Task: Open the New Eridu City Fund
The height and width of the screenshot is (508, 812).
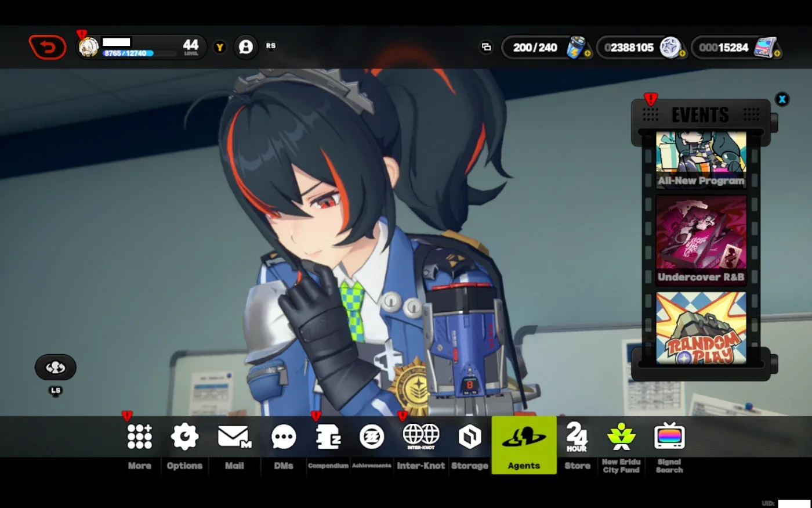Action: coord(621,437)
